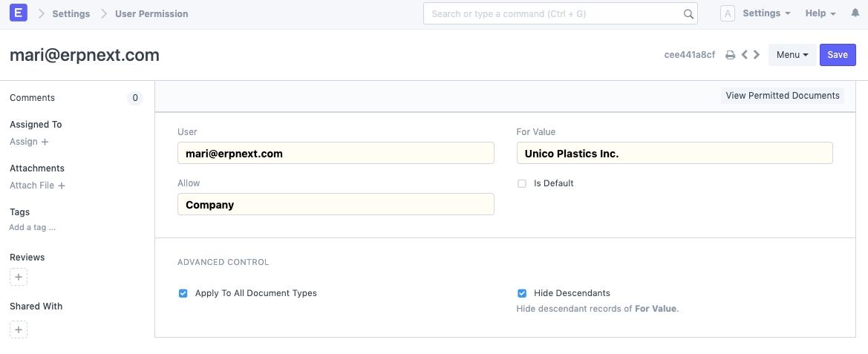Toggle the Hide Descendants checkbox
This screenshot has width=868, height=354.
pyautogui.click(x=522, y=293)
